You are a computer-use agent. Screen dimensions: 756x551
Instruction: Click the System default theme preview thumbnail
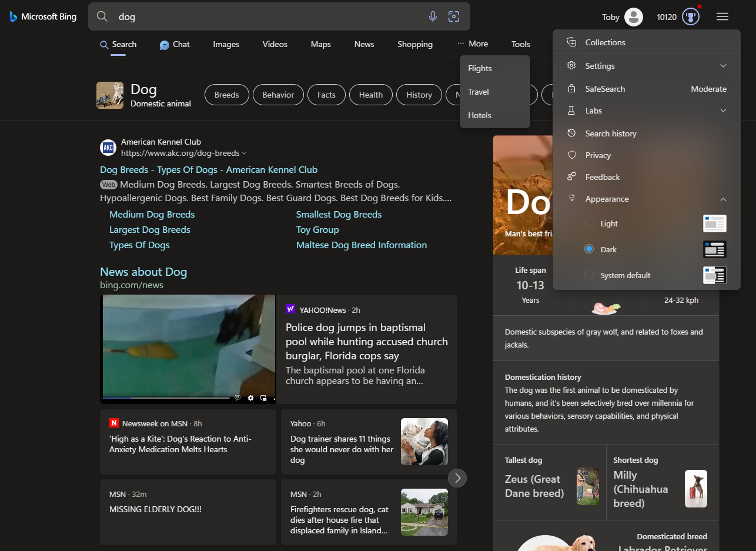pos(715,275)
